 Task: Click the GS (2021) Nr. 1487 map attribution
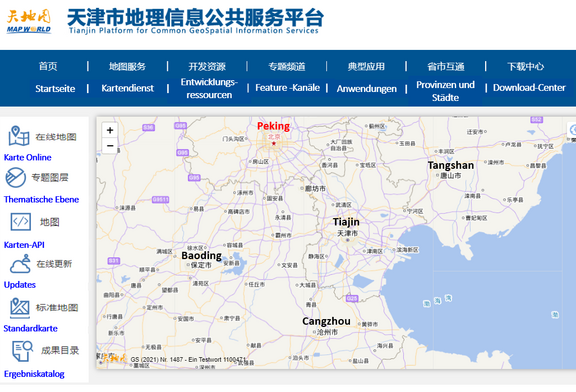coord(188,360)
